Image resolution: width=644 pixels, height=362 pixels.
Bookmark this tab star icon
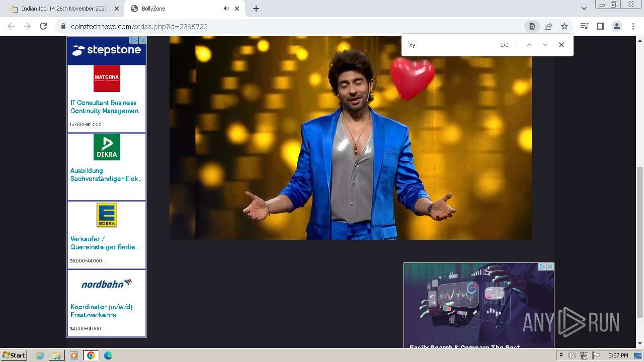(x=565, y=26)
